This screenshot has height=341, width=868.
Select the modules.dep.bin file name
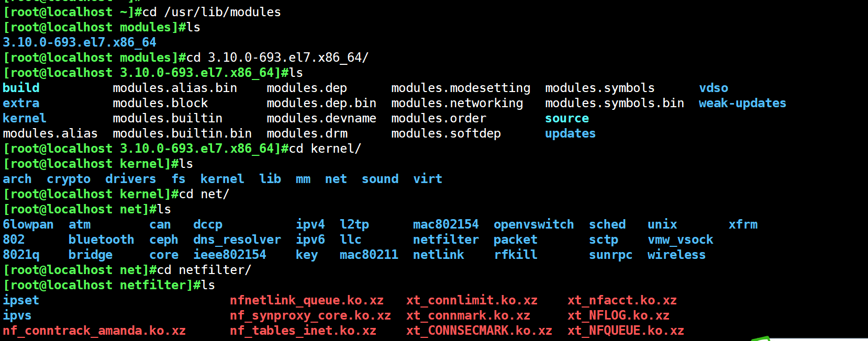321,103
